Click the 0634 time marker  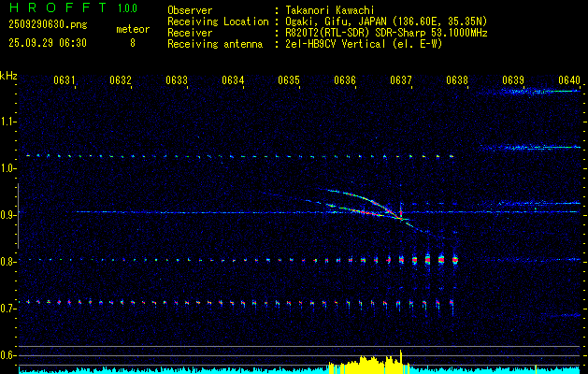coord(233,80)
